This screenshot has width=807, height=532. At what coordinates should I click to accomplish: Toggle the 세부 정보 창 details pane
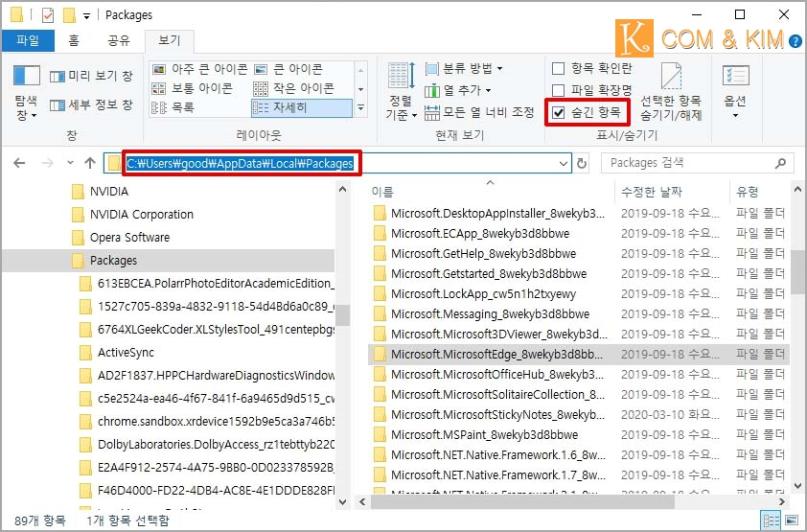coord(91,104)
